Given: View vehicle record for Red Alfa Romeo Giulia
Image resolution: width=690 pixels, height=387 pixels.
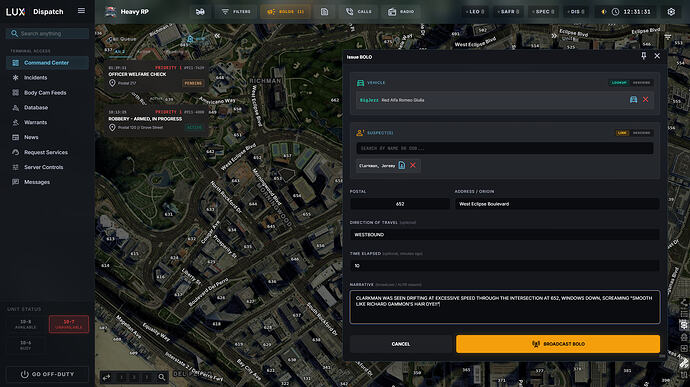Looking at the screenshot, I should click(x=633, y=100).
